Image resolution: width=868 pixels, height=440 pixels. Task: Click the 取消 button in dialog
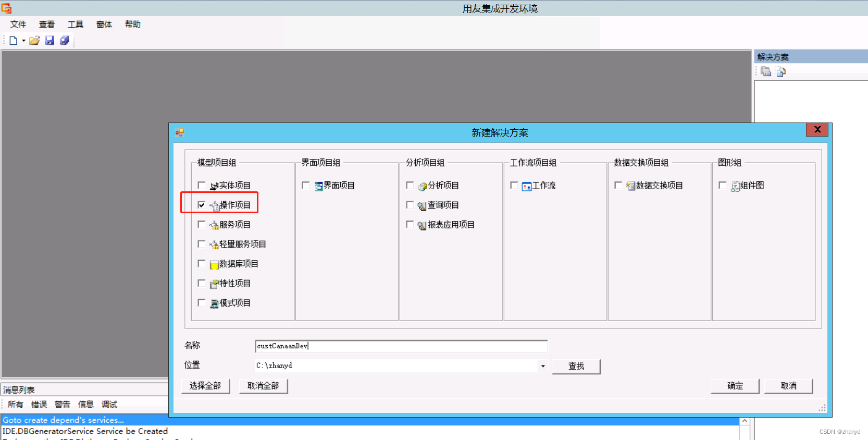[788, 386]
